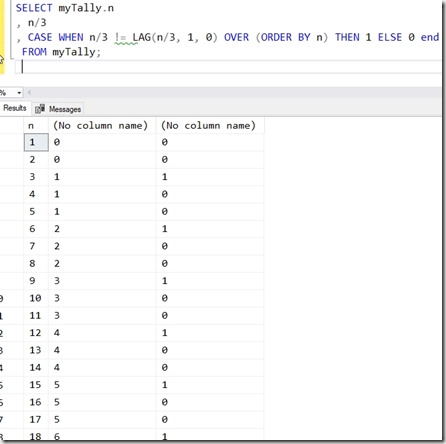
Task: Click ORDER in the ORDER BY clause
Action: coord(276,37)
